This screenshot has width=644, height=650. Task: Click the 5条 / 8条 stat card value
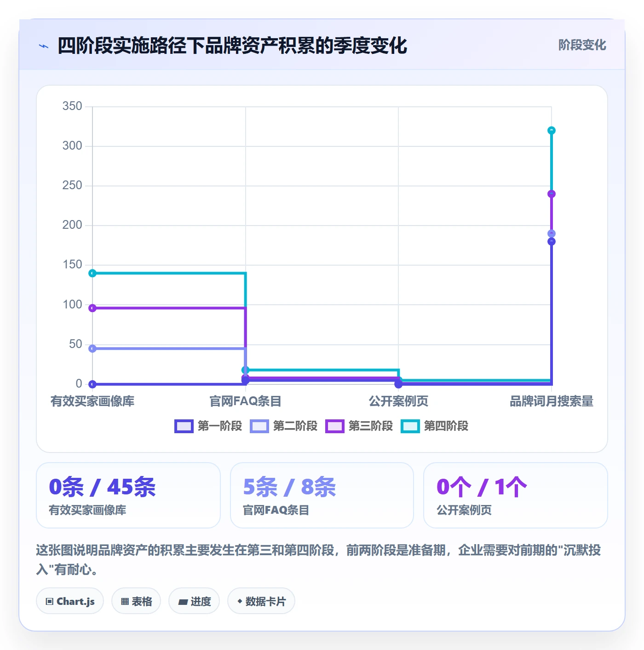290,487
